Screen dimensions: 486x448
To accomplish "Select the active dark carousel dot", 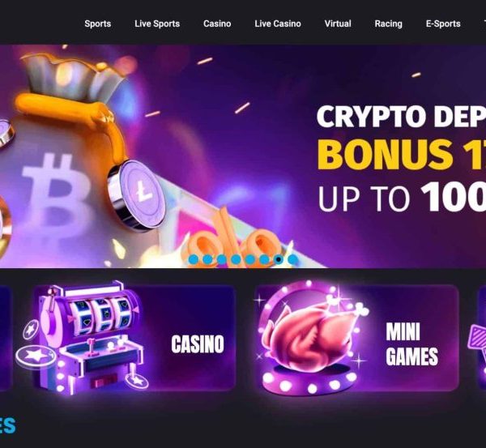I will (x=279, y=259).
